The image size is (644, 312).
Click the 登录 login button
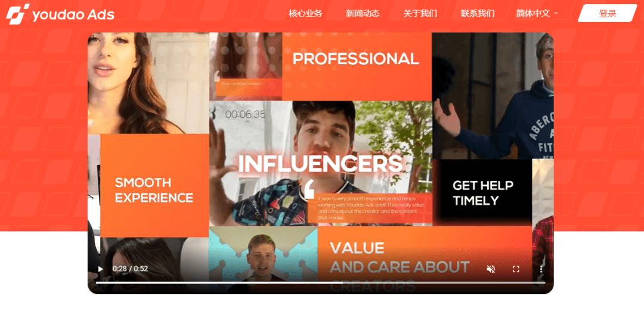608,13
